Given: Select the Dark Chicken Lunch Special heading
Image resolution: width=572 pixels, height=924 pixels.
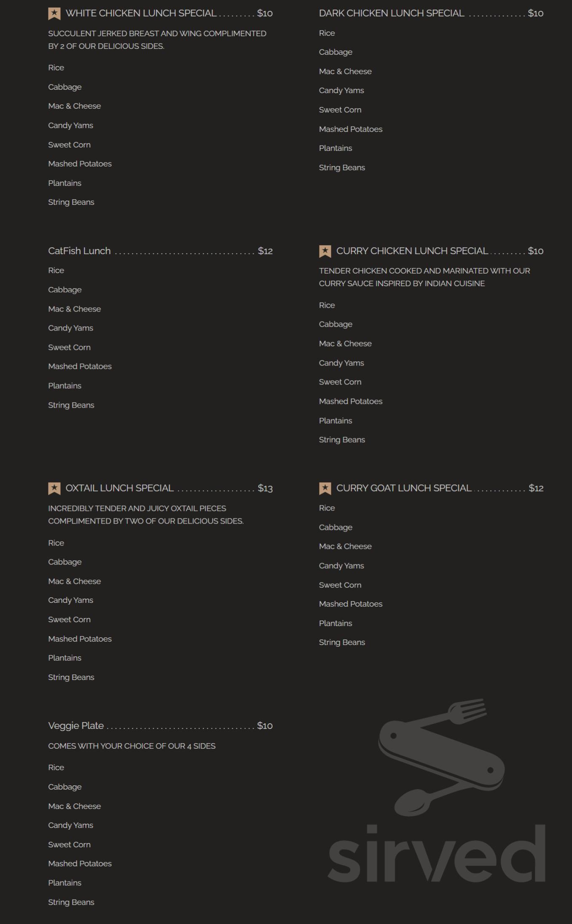Looking at the screenshot, I should pos(392,13).
